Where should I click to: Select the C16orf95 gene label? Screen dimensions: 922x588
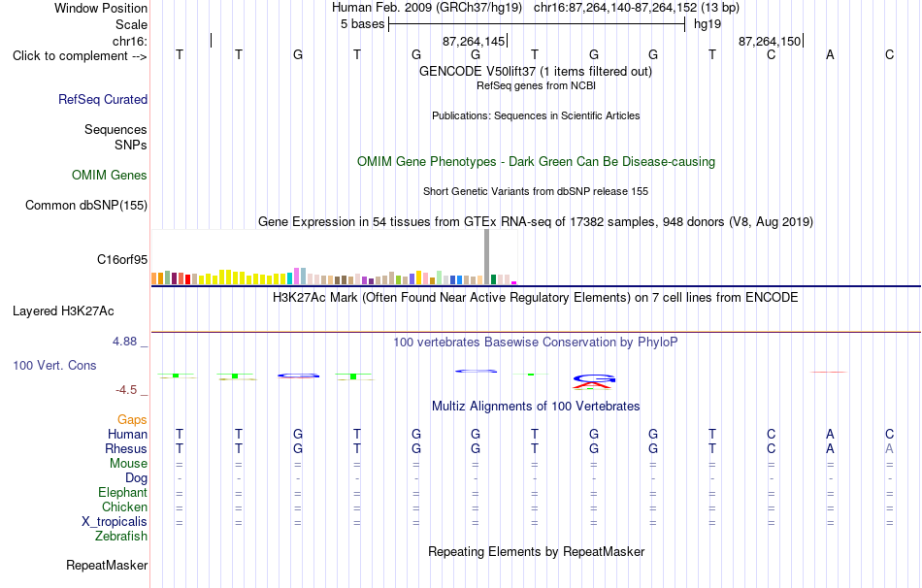coord(122,259)
